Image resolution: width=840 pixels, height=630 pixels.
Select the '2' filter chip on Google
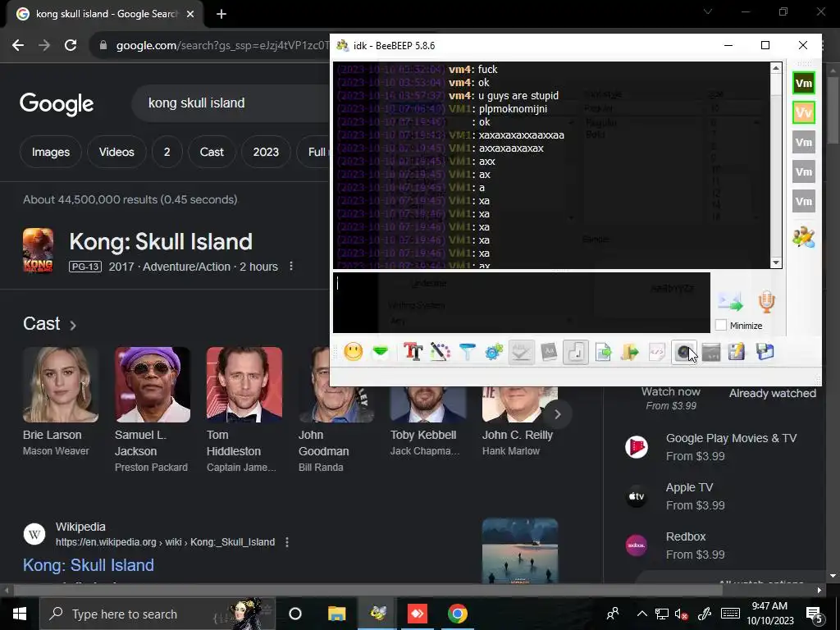click(167, 152)
